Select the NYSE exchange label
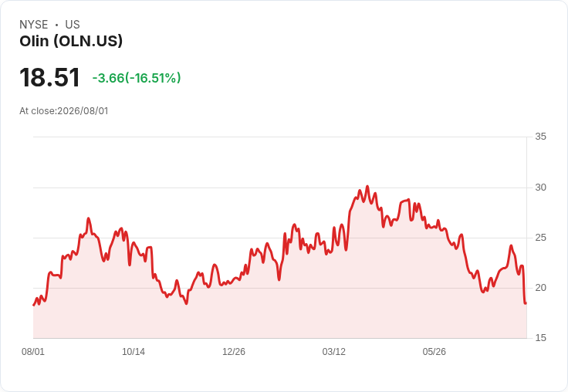This screenshot has height=392, width=568. [34, 25]
